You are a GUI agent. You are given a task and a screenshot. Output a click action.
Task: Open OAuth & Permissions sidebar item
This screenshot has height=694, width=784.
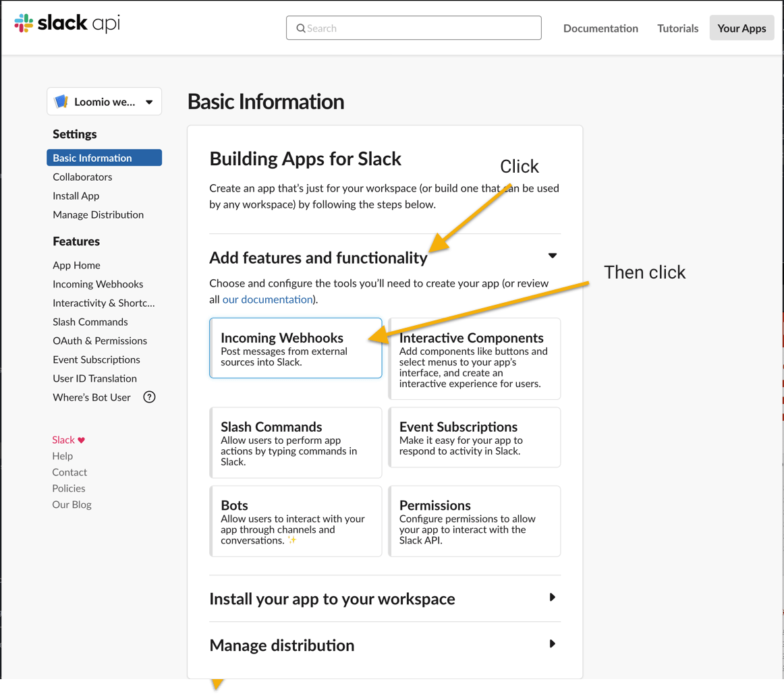click(x=100, y=341)
